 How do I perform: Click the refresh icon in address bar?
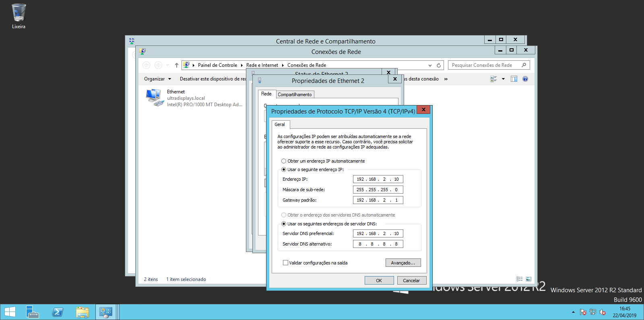click(439, 65)
